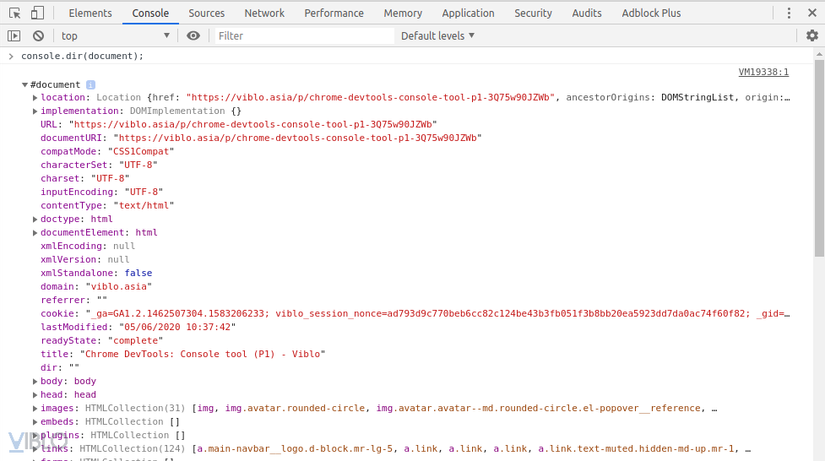825x461 pixels.
Task: Expand the doctype property
Action: 35,219
